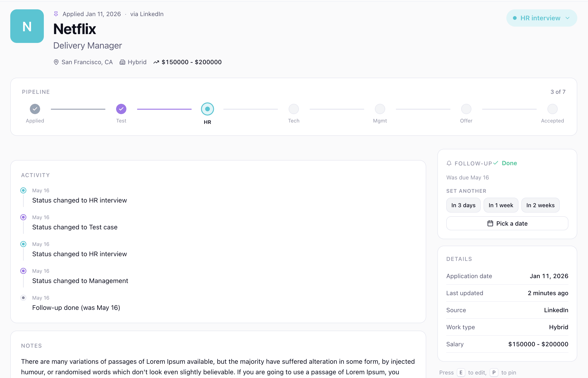Click the Salary value in Details

click(538, 344)
